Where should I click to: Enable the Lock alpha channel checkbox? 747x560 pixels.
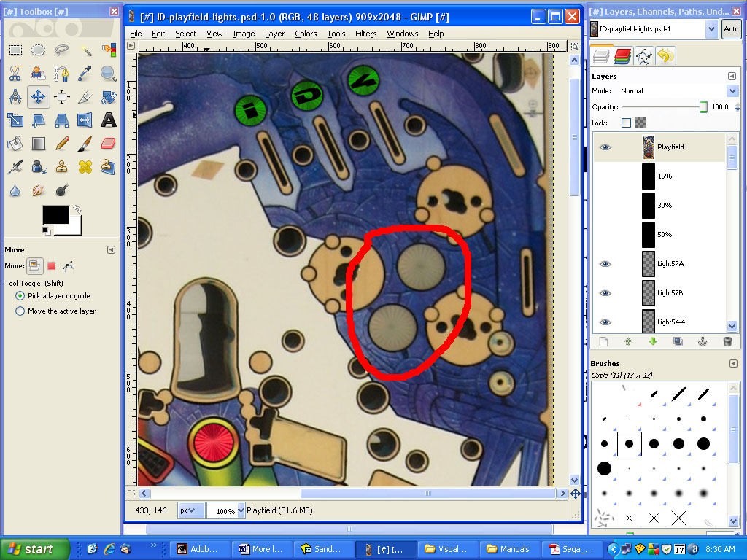coord(626,122)
